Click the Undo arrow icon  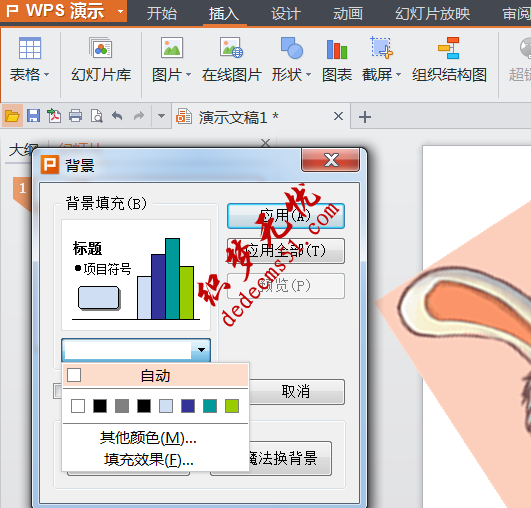pos(117,116)
